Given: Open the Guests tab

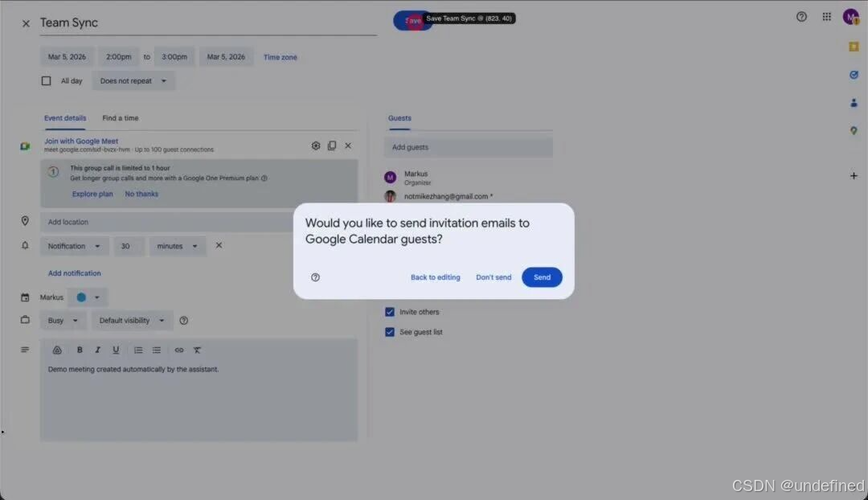Looking at the screenshot, I should pyautogui.click(x=399, y=118).
